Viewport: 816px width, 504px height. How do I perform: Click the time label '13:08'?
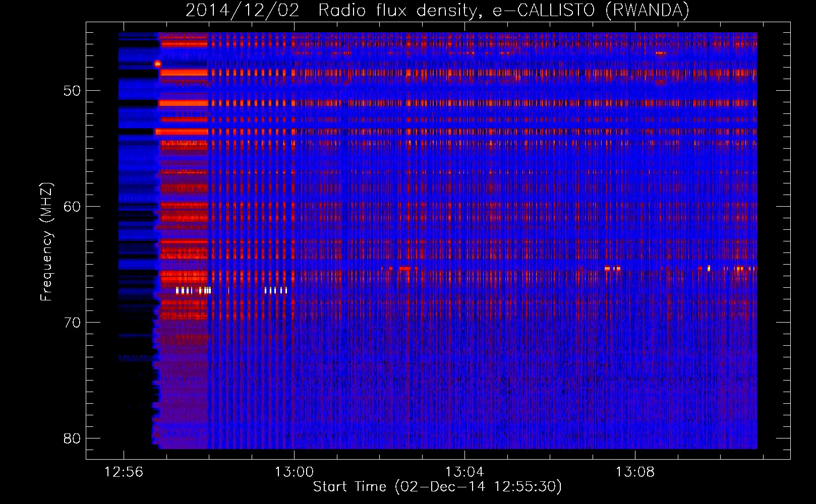tap(635, 472)
